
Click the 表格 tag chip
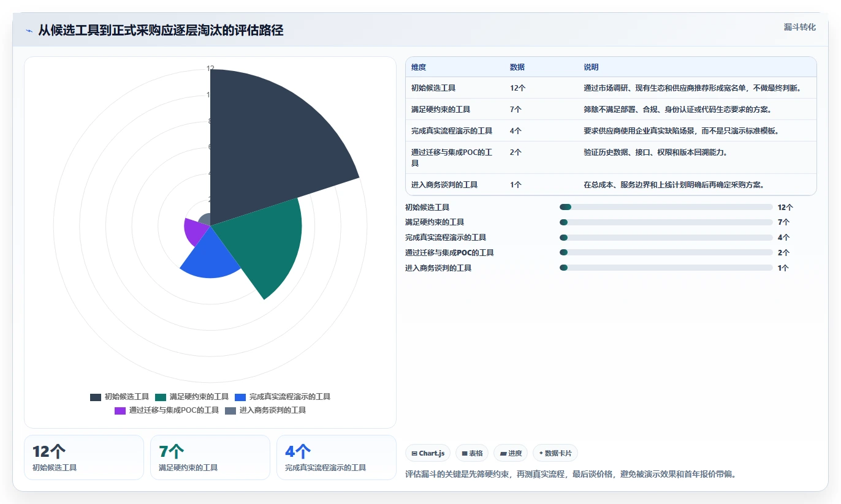[472, 453]
